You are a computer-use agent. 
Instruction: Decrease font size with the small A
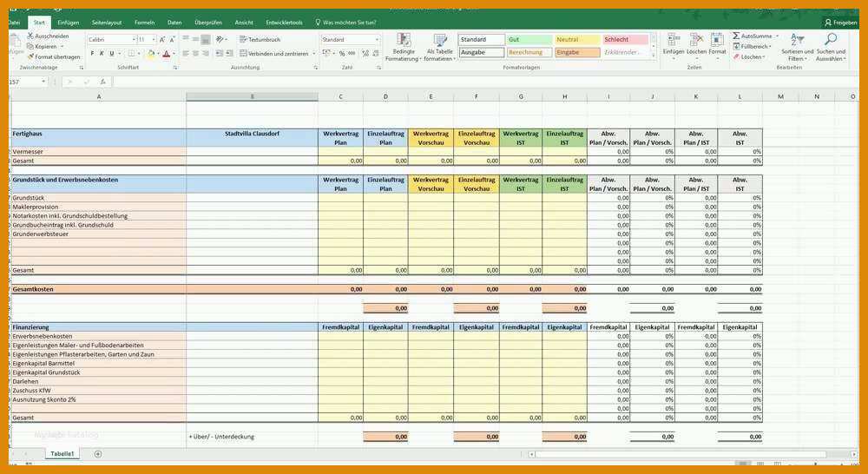click(x=172, y=40)
